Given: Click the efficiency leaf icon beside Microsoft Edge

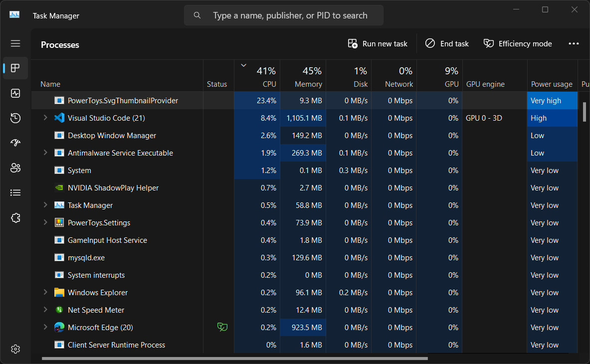Looking at the screenshot, I should 222,327.
